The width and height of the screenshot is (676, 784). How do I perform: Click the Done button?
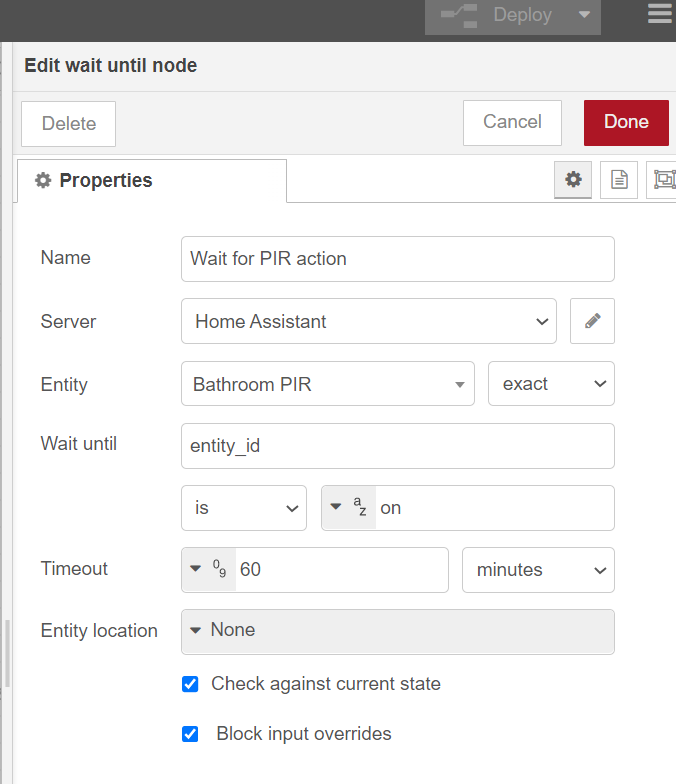(x=626, y=122)
